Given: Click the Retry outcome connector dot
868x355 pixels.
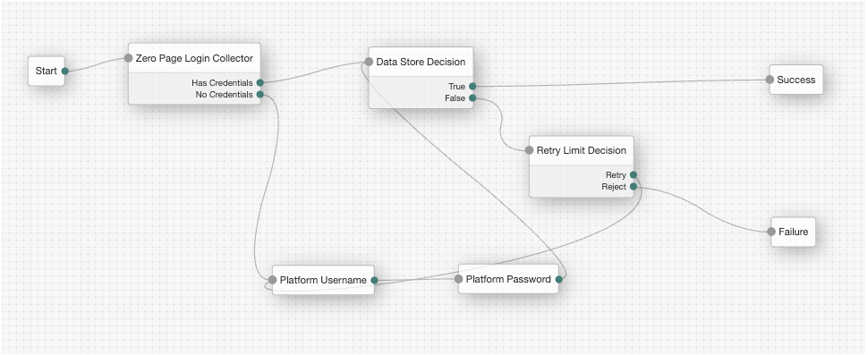Looking at the screenshot, I should pos(634,174).
